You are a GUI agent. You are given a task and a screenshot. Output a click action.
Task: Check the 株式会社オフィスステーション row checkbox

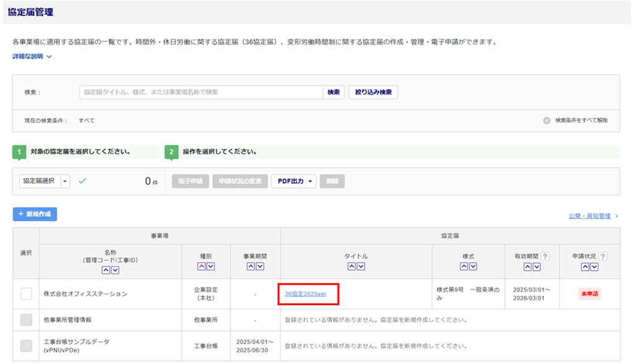click(26, 294)
